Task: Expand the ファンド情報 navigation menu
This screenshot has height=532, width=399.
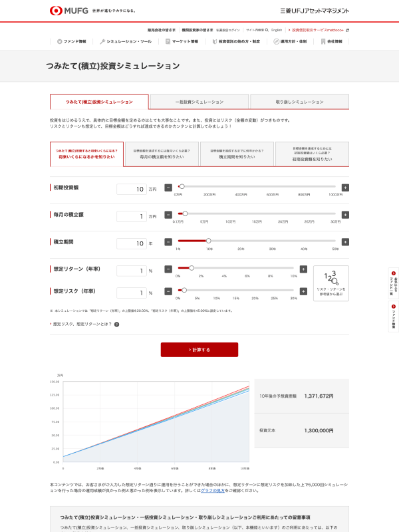Action: point(72,41)
